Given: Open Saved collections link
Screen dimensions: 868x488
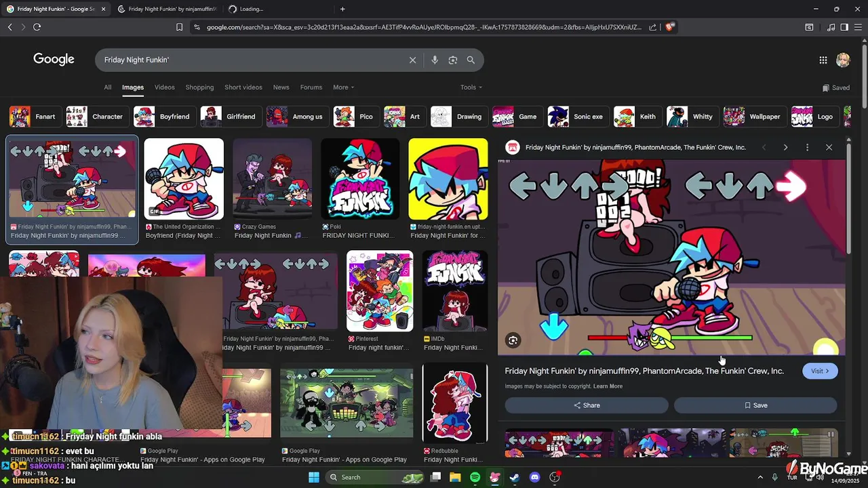Looking at the screenshot, I should pos(835,87).
